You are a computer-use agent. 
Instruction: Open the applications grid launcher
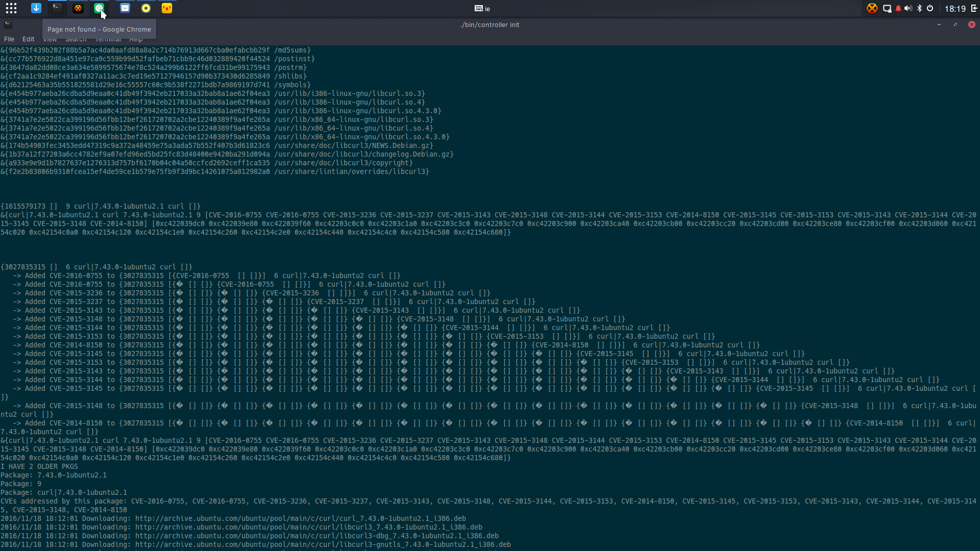click(x=11, y=8)
